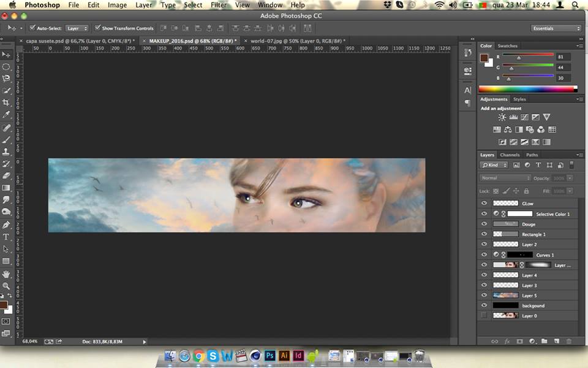Add a Brightness/Contrast adjustment
The image size is (588, 368).
(502, 117)
